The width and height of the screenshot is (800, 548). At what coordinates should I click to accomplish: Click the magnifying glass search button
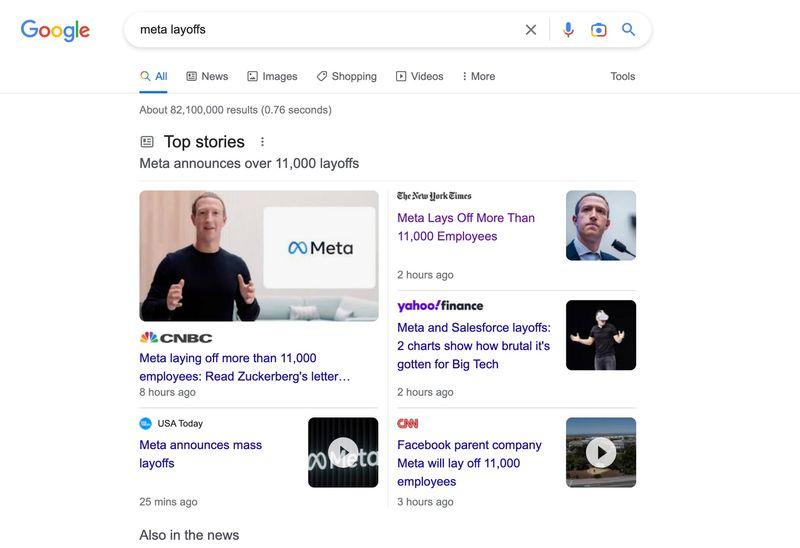[x=628, y=30]
